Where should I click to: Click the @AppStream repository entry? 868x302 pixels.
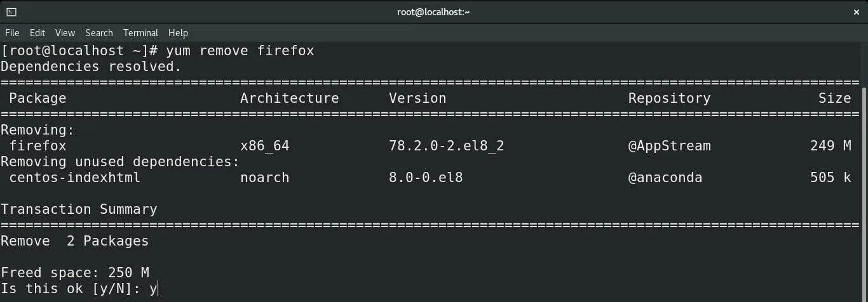click(669, 146)
